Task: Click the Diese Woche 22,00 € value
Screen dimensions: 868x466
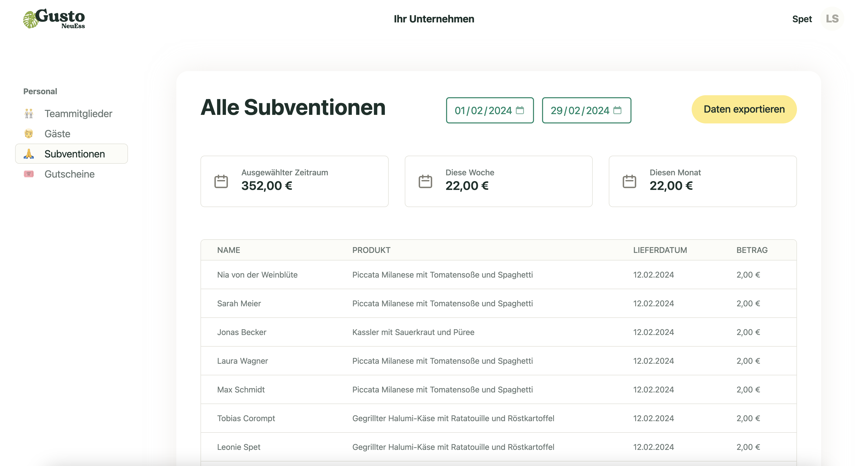Action: coord(467,186)
